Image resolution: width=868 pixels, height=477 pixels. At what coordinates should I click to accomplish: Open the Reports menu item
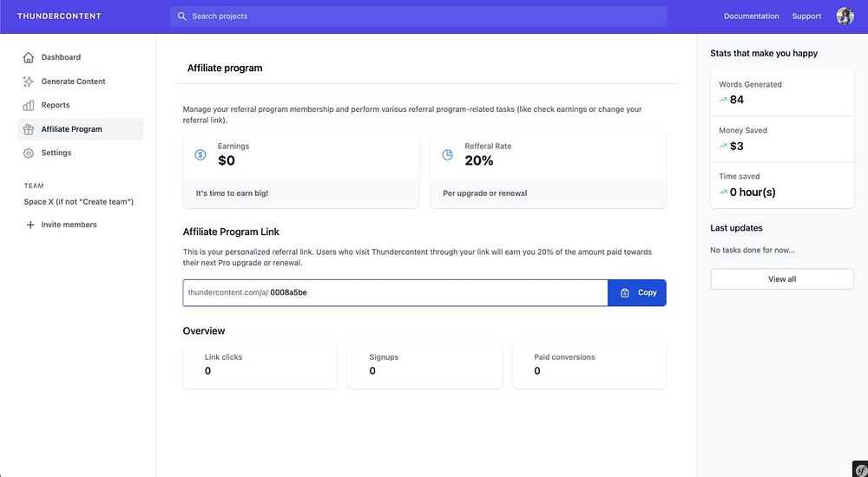tap(56, 105)
